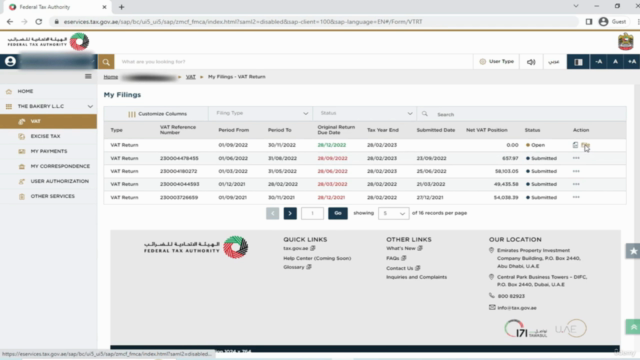Open Guest browser profile button
This screenshot has width=640, height=360.
[x=612, y=22]
